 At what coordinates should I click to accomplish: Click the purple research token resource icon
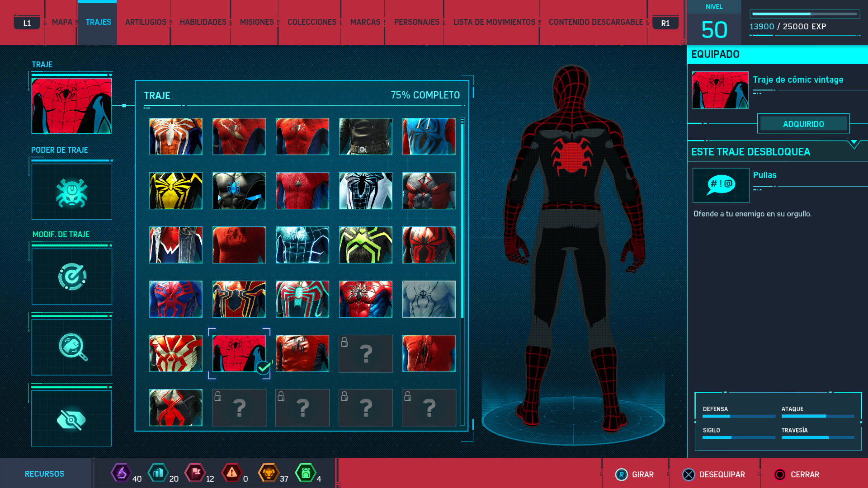(x=121, y=473)
